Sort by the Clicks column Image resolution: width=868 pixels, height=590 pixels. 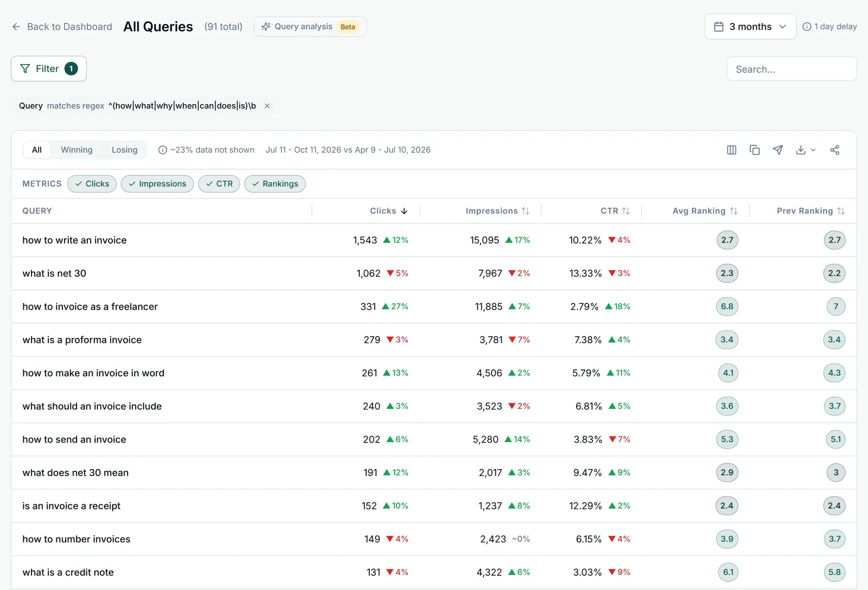click(x=388, y=211)
